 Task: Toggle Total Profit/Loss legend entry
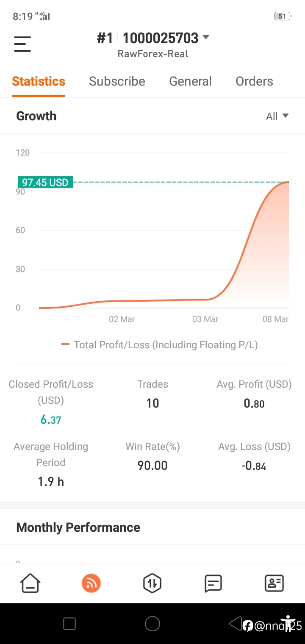(159, 345)
